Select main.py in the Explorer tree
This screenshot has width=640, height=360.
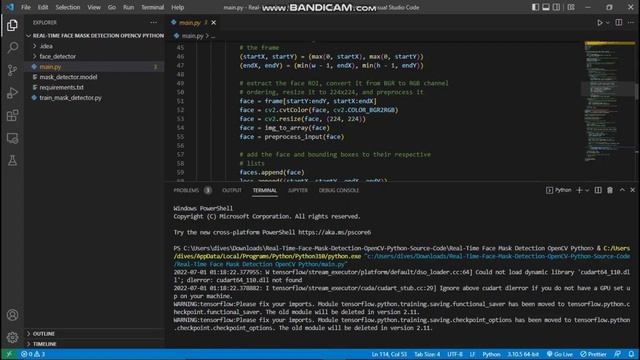[x=94, y=67]
